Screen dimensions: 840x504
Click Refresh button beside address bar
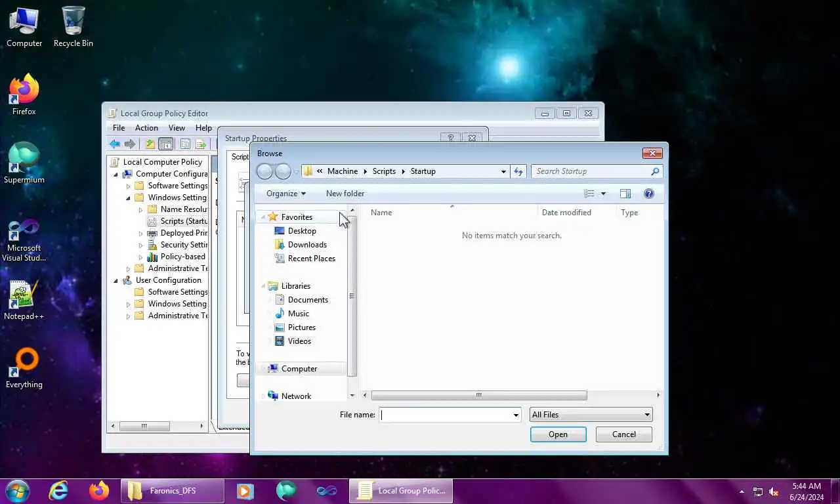tap(518, 171)
